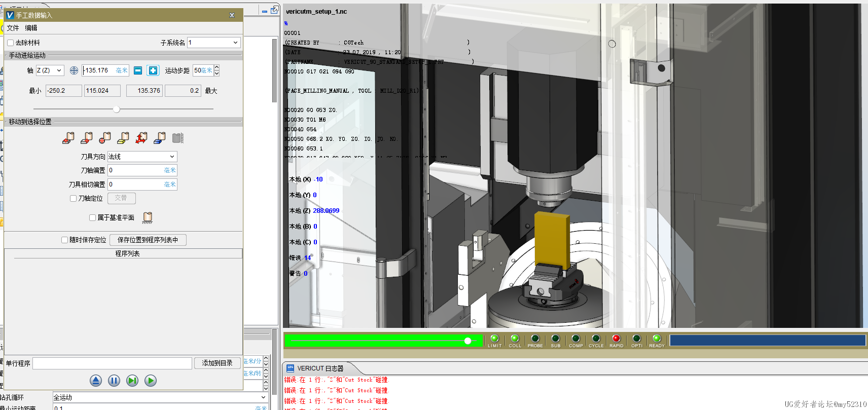Click the VERICUT logger panel icon

point(291,368)
